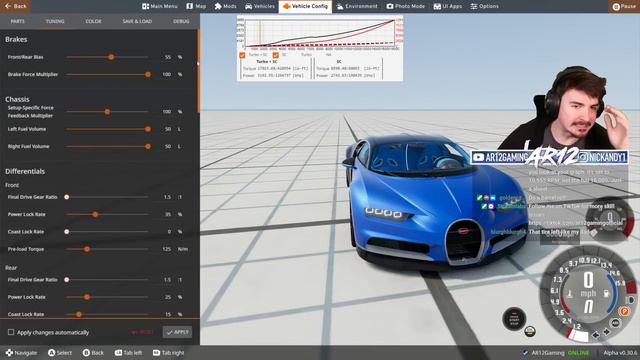Open the Map via its icon
The width and height of the screenshot is (640, 360).
coord(190,6)
